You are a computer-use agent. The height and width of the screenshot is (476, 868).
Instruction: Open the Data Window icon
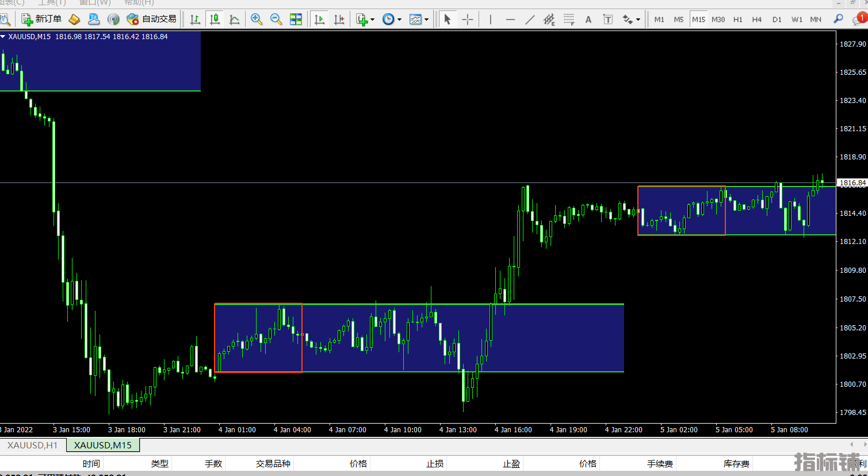click(x=94, y=19)
